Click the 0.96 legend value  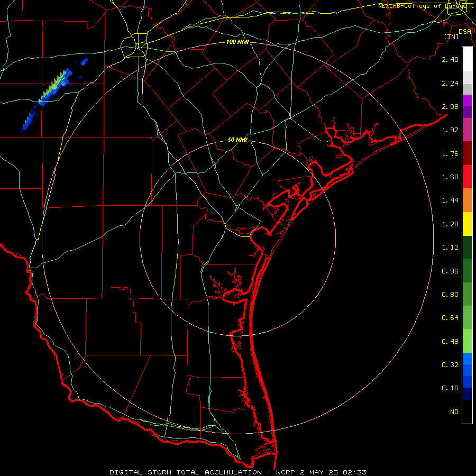point(450,271)
